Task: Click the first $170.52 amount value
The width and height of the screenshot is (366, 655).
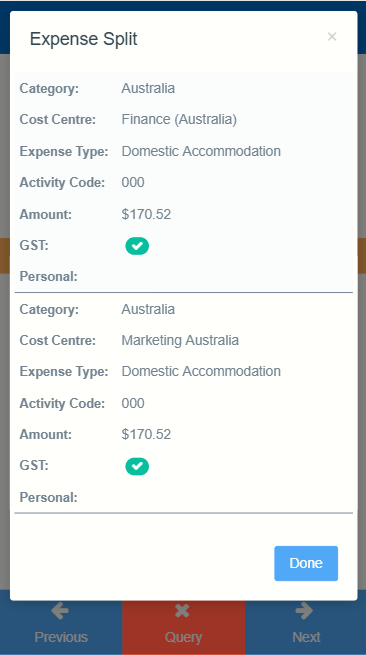Action: click(146, 214)
